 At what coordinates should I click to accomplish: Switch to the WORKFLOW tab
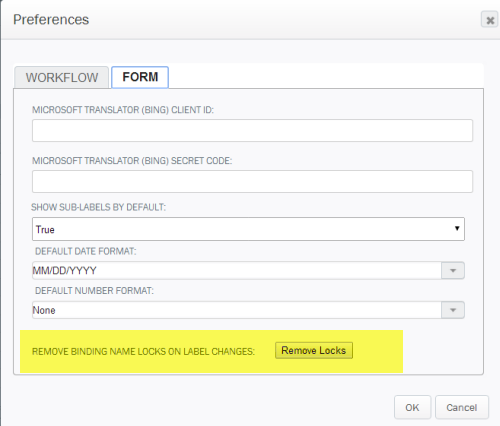[62, 77]
